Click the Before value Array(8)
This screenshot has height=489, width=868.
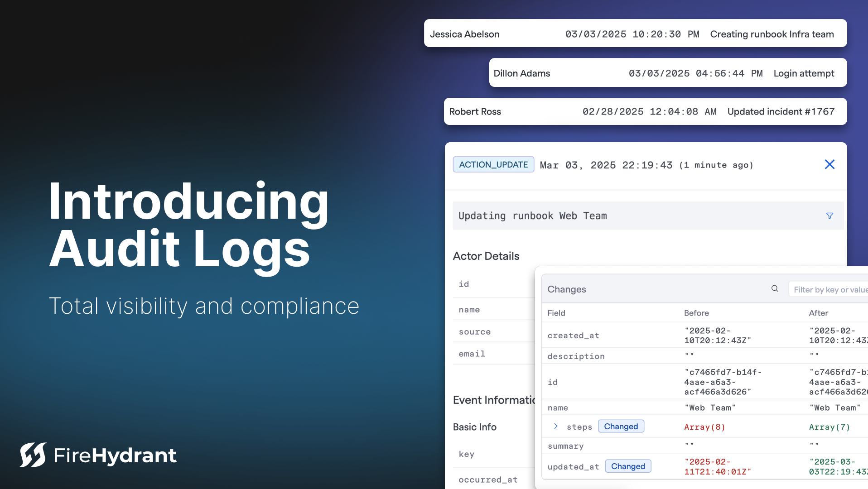pos(704,427)
